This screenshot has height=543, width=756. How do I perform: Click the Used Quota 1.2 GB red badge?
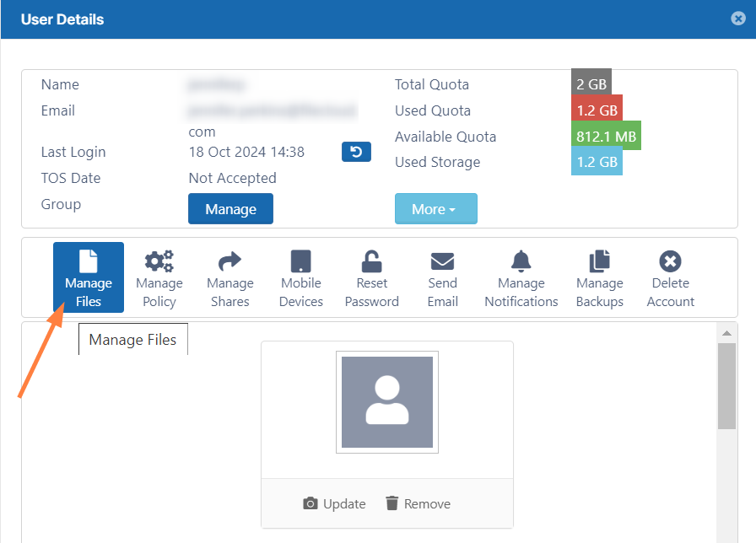click(x=597, y=110)
